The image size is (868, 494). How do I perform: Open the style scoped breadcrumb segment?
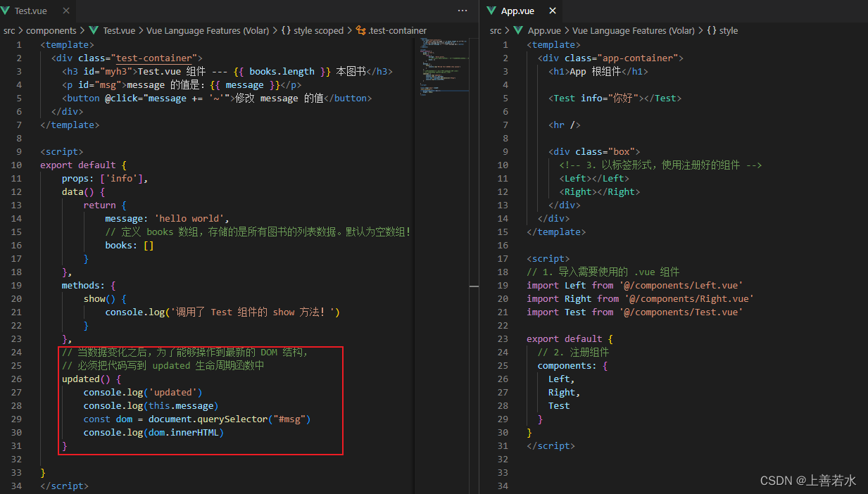click(319, 31)
